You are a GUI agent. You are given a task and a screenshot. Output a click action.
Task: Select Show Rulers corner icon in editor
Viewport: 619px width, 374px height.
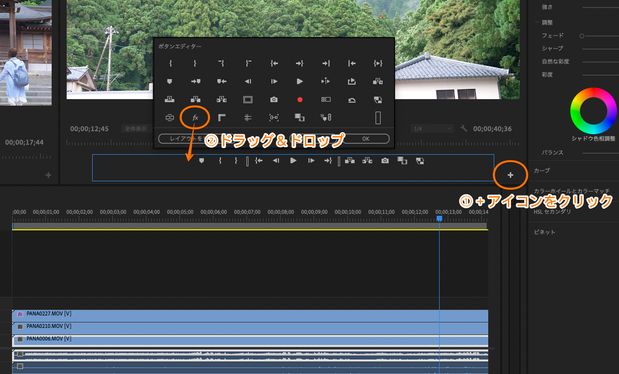tap(221, 118)
